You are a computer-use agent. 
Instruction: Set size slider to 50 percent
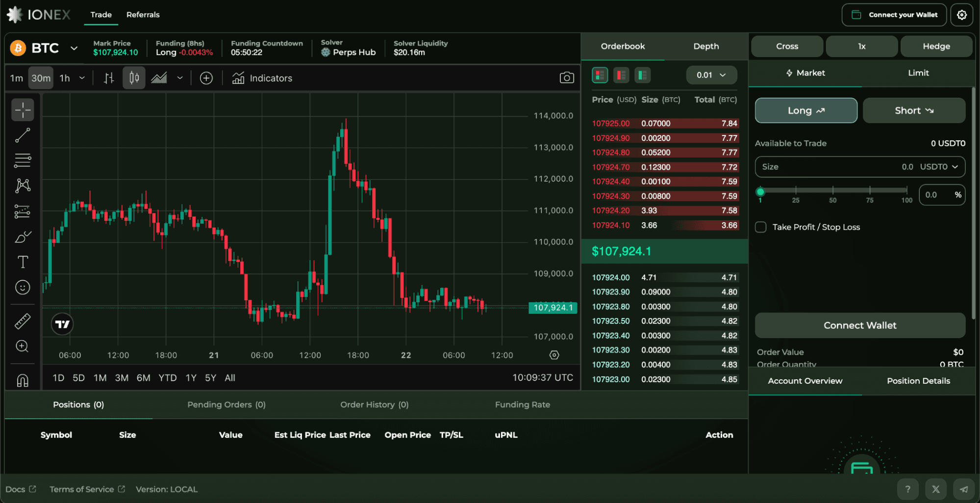(833, 190)
